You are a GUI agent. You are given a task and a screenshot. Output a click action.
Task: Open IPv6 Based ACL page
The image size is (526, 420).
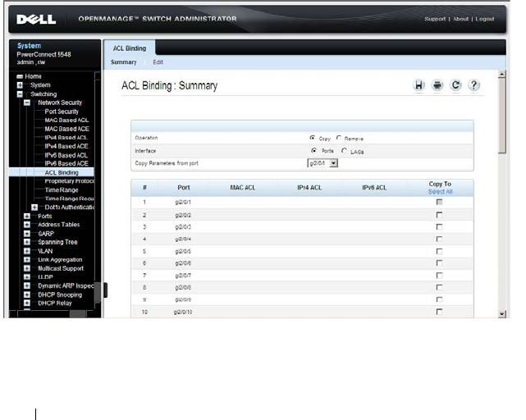66,155
